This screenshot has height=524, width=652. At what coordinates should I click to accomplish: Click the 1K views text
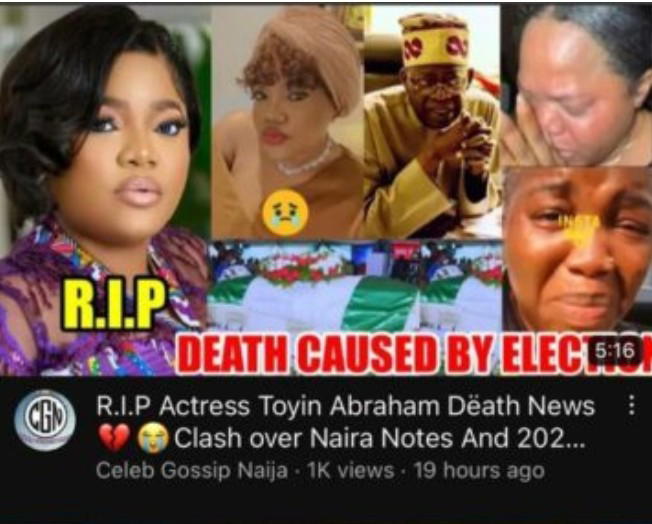click(351, 471)
